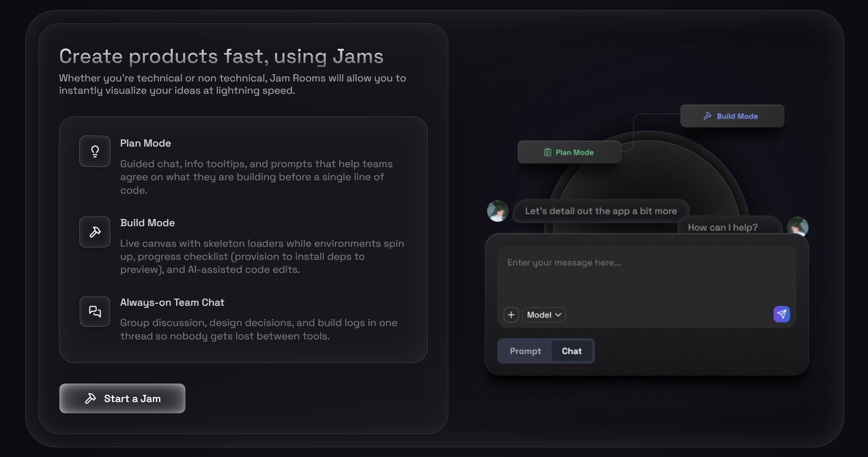Click the 'Let's detail out the app' message
Screen dimensions: 868x457
(x=601, y=211)
